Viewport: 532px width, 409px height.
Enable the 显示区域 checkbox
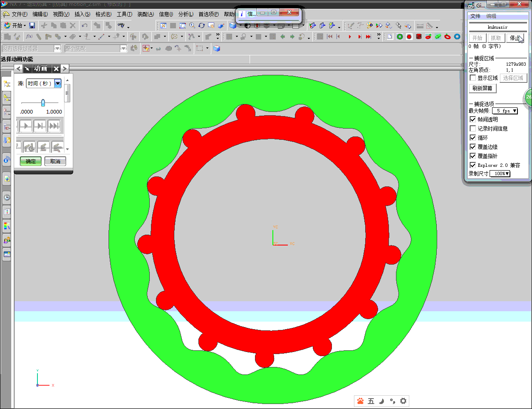click(x=473, y=78)
